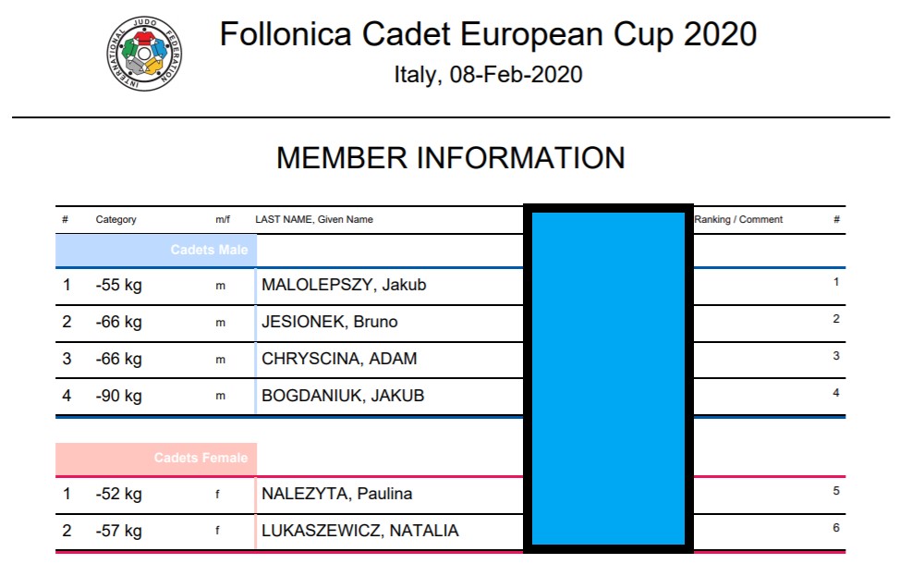Click the name BOGDANIUK, JAKUB
This screenshot has width=924, height=576.
(x=343, y=396)
